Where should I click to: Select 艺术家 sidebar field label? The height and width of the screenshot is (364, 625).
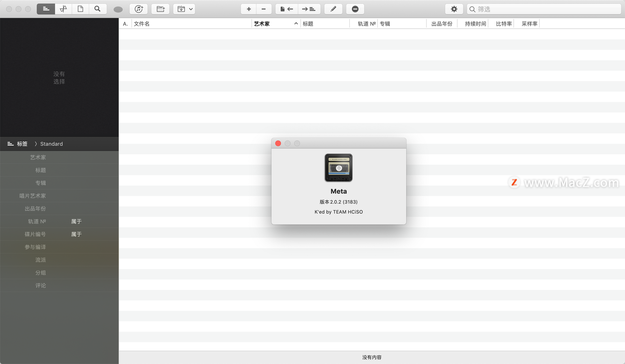coord(38,157)
